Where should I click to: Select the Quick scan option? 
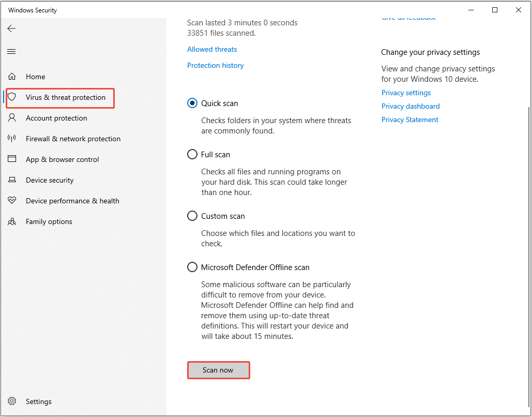point(192,103)
